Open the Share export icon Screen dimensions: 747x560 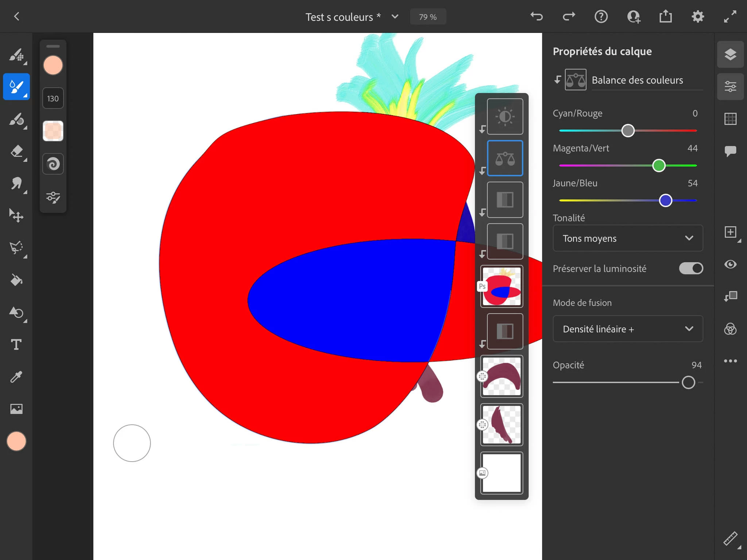click(x=665, y=16)
